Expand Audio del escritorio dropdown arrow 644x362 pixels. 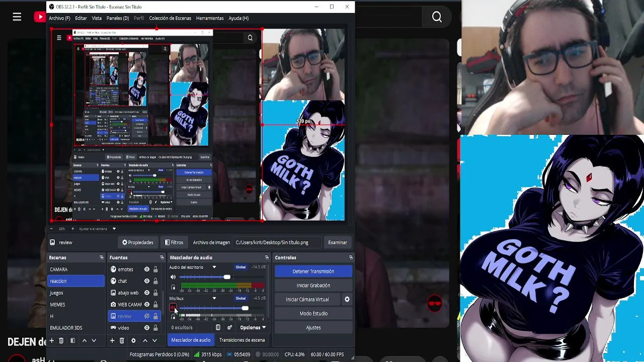click(x=214, y=267)
